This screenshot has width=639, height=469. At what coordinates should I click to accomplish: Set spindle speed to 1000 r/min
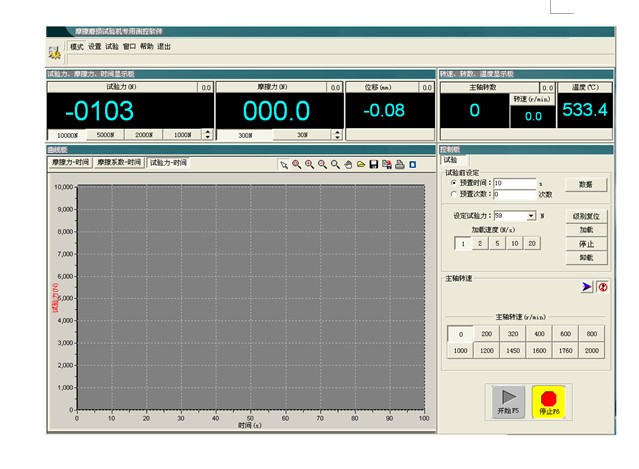click(461, 350)
